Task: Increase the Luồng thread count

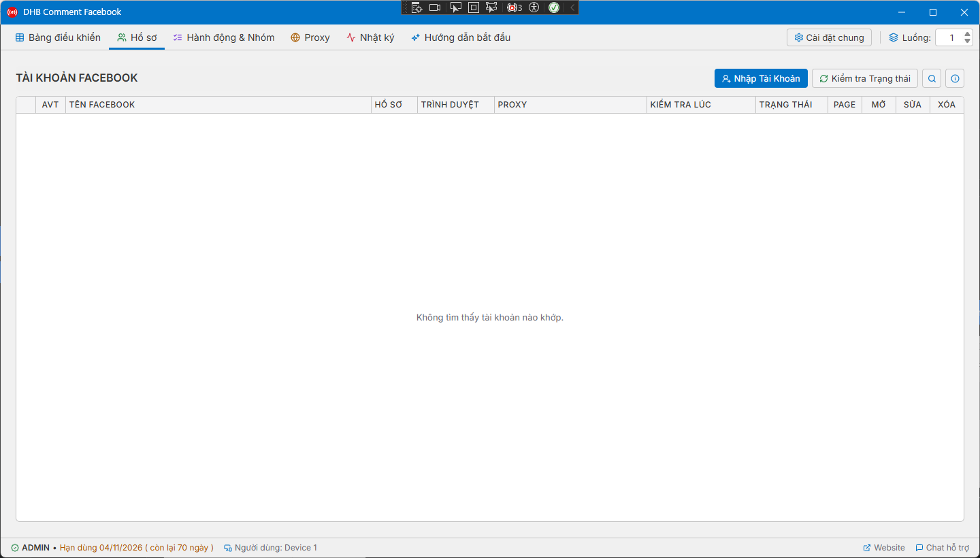Action: pos(968,34)
